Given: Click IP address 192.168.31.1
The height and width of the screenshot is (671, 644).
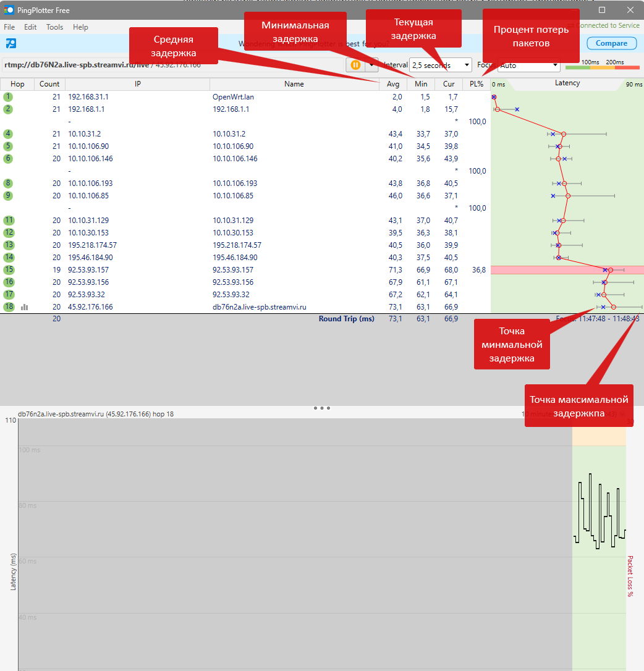Looking at the screenshot, I should click(88, 97).
